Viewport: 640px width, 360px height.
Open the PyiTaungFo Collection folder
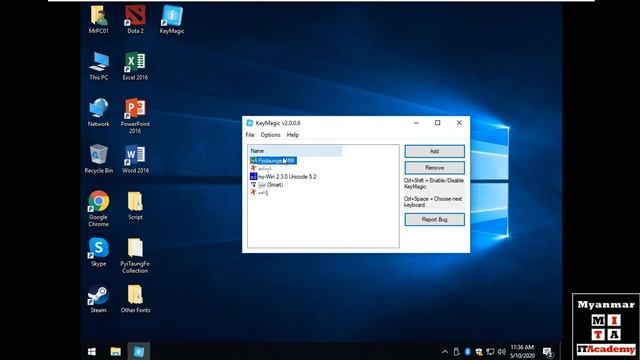click(135, 256)
